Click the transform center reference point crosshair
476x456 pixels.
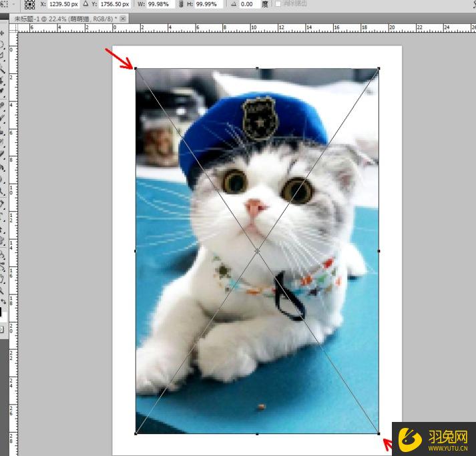click(x=257, y=251)
